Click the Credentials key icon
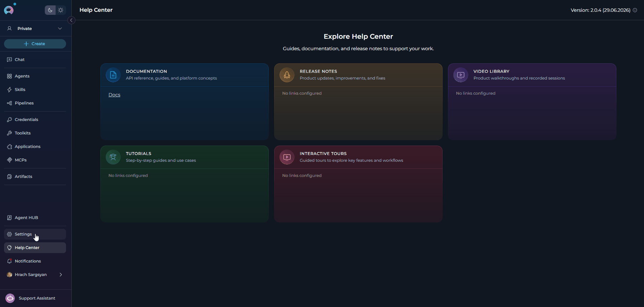Viewport: 644px width, 307px height. (x=9, y=120)
